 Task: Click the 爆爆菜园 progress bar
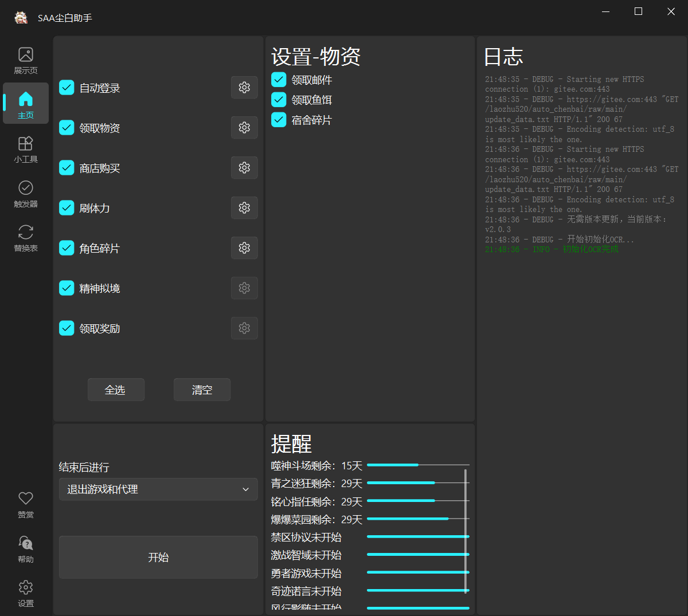(x=418, y=519)
